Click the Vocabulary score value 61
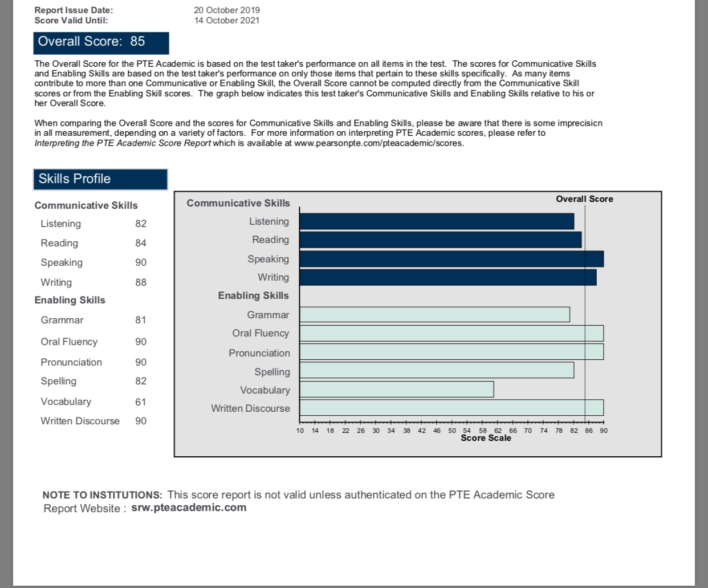The image size is (708, 588). pos(141,402)
